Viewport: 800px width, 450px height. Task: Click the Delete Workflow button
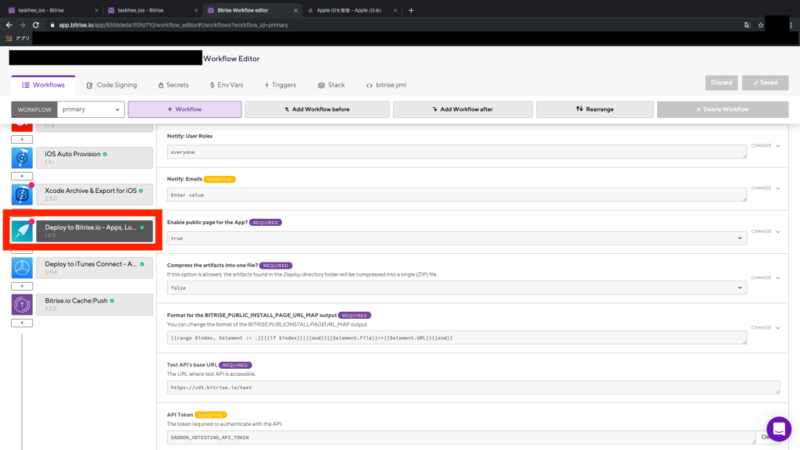pos(722,109)
